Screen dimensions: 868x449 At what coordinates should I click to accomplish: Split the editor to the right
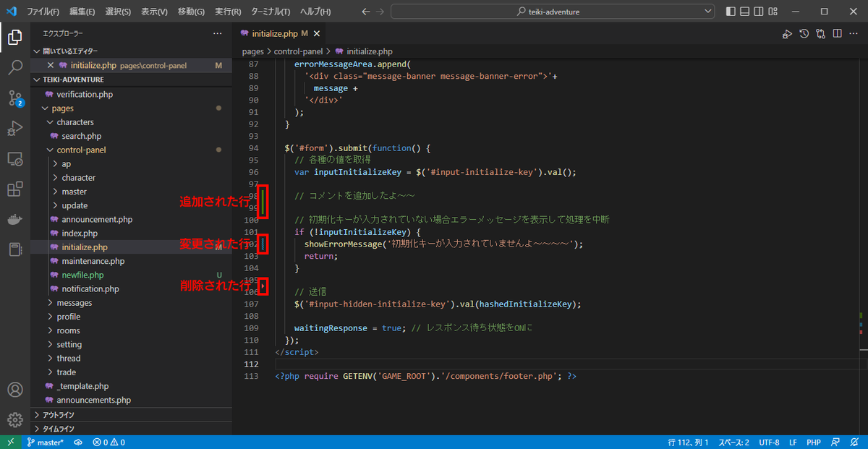point(837,33)
